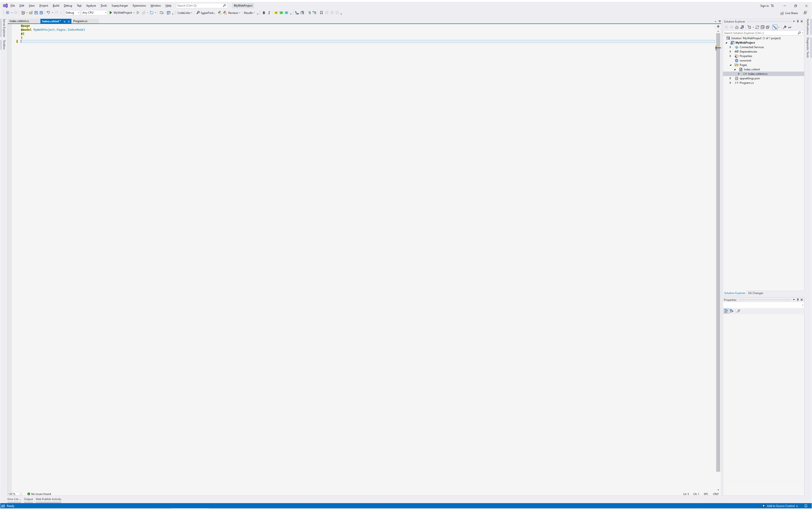Click the Undo arrow icon
812x509 pixels.
tap(48, 13)
